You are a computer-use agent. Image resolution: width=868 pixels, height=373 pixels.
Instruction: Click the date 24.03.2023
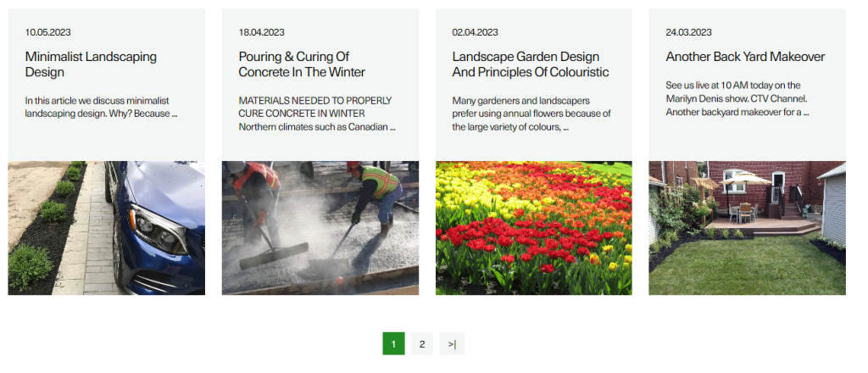coord(688,33)
